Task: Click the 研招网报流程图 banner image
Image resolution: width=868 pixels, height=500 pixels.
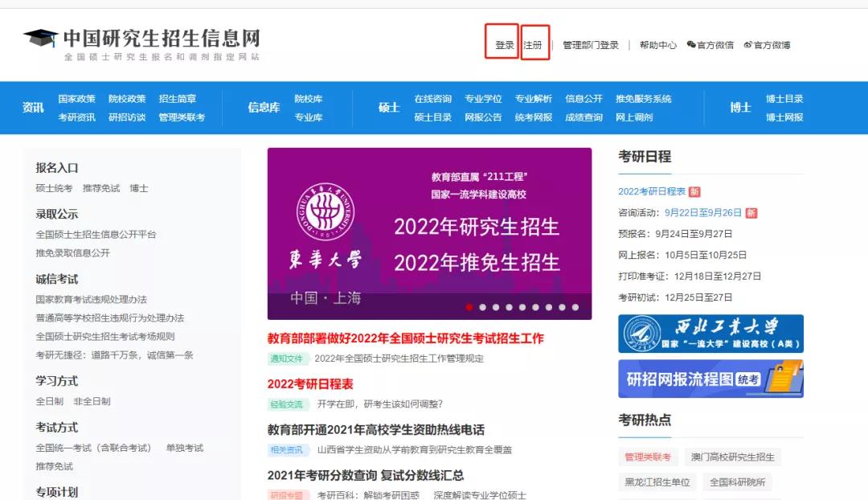Action: point(710,379)
